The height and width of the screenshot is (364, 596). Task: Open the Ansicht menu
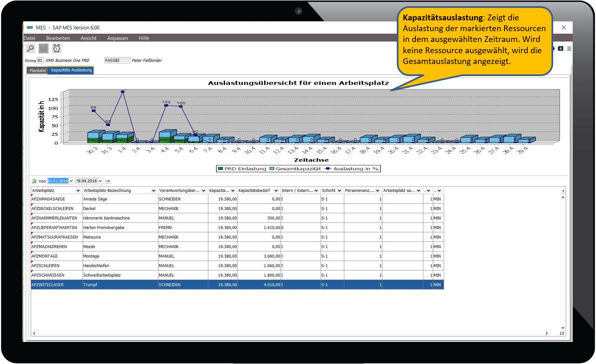click(x=88, y=38)
